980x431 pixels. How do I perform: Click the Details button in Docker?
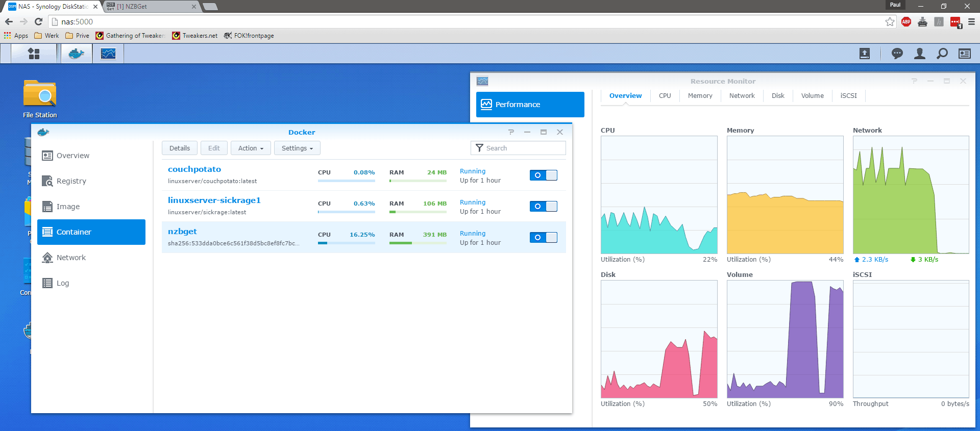click(180, 148)
